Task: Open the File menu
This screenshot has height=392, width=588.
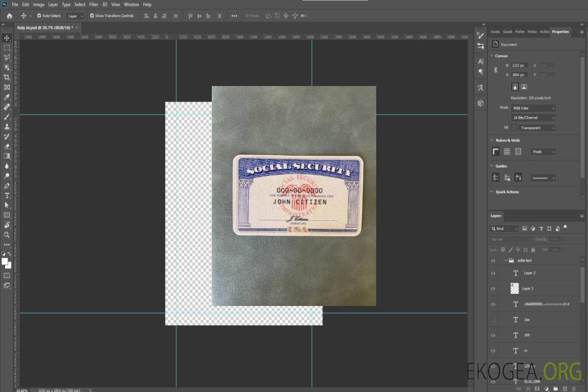Action: [x=15, y=4]
